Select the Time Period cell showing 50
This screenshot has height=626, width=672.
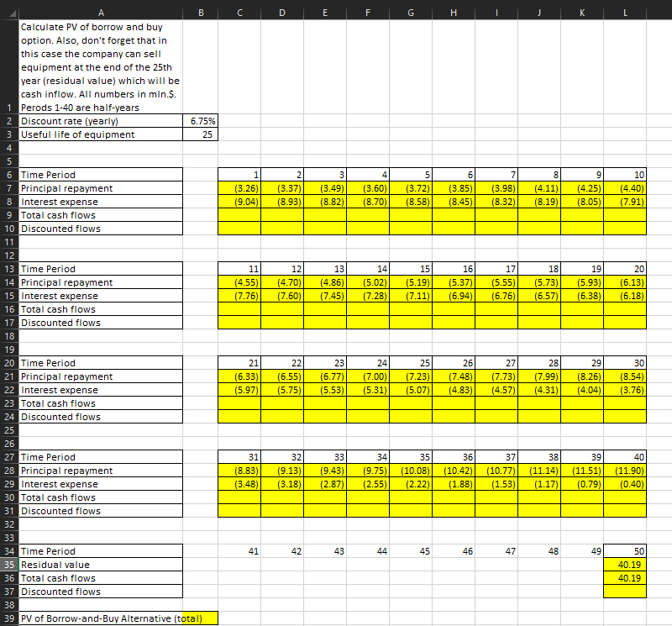tap(625, 551)
